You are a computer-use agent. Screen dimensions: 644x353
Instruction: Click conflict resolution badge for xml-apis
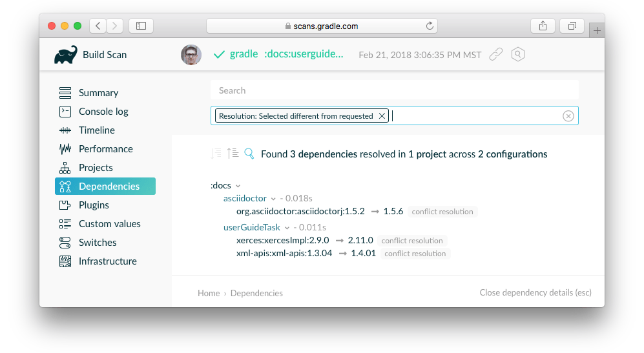[415, 254]
